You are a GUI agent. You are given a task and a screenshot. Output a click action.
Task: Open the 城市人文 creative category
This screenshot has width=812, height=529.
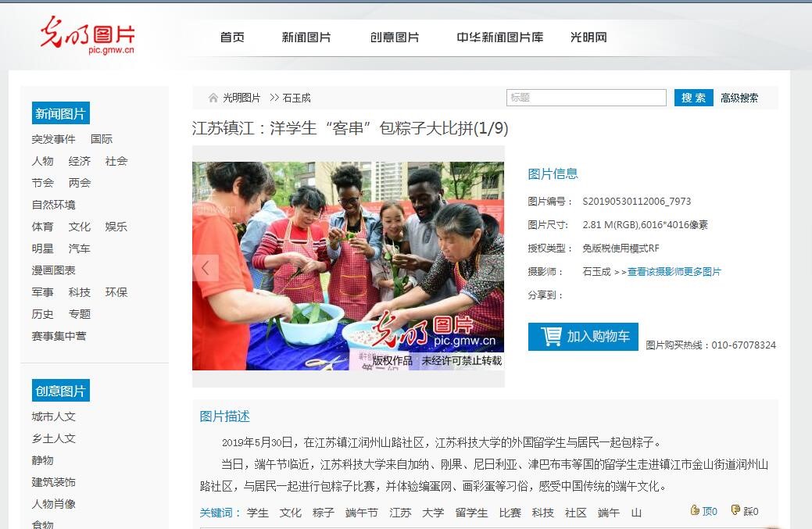pyautogui.click(x=53, y=416)
